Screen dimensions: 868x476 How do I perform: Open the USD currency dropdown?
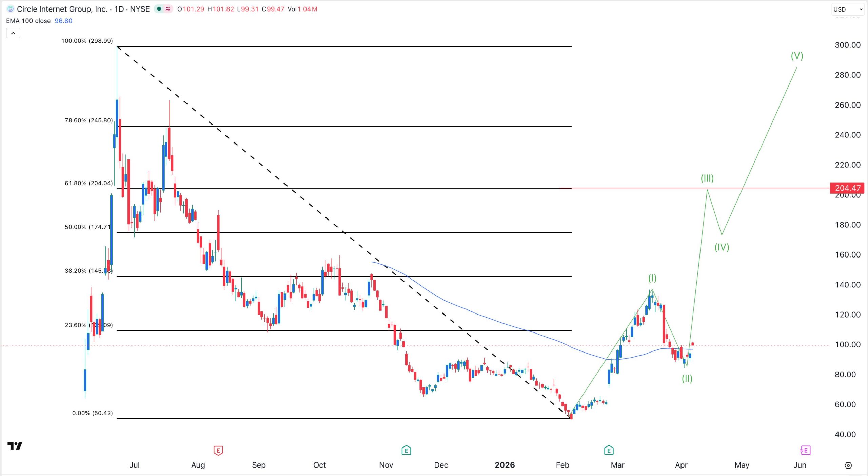click(x=848, y=9)
